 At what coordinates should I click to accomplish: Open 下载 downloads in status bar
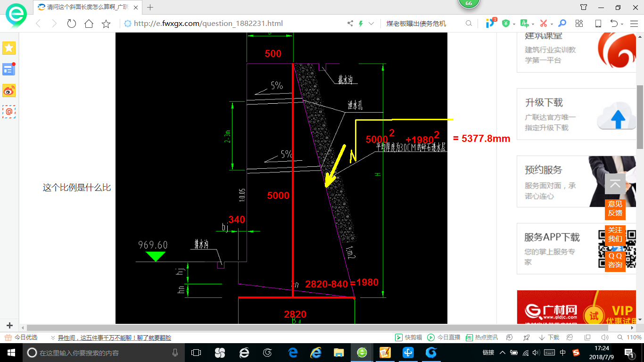549,337
